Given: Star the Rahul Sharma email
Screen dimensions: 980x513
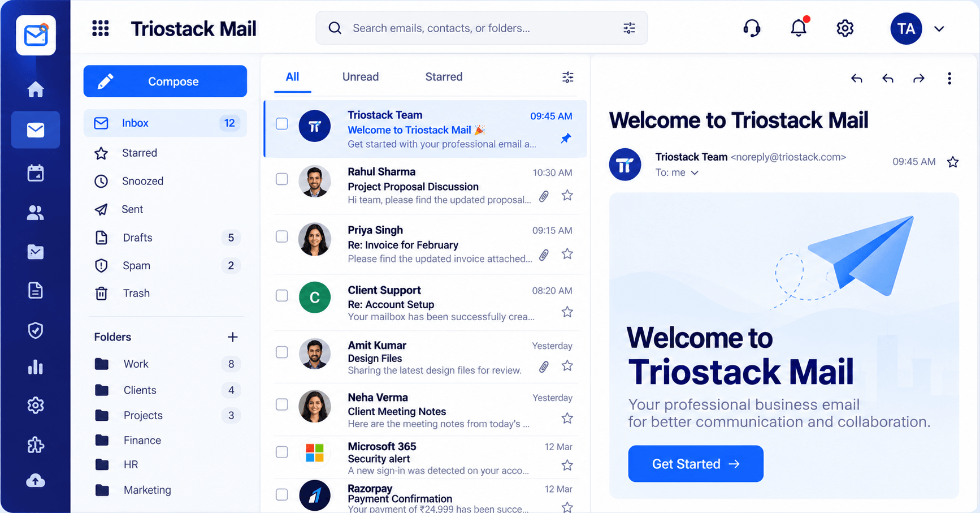Looking at the screenshot, I should [x=567, y=196].
